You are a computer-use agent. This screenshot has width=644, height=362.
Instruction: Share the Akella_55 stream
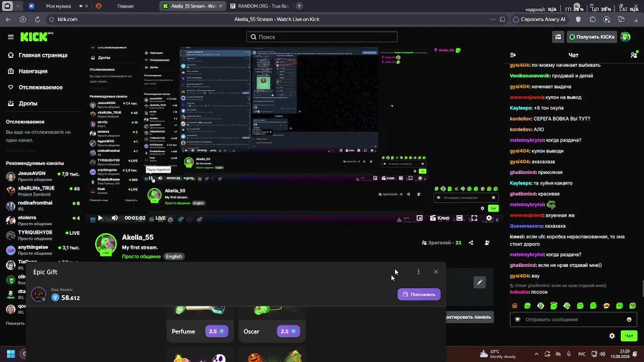click(x=471, y=243)
